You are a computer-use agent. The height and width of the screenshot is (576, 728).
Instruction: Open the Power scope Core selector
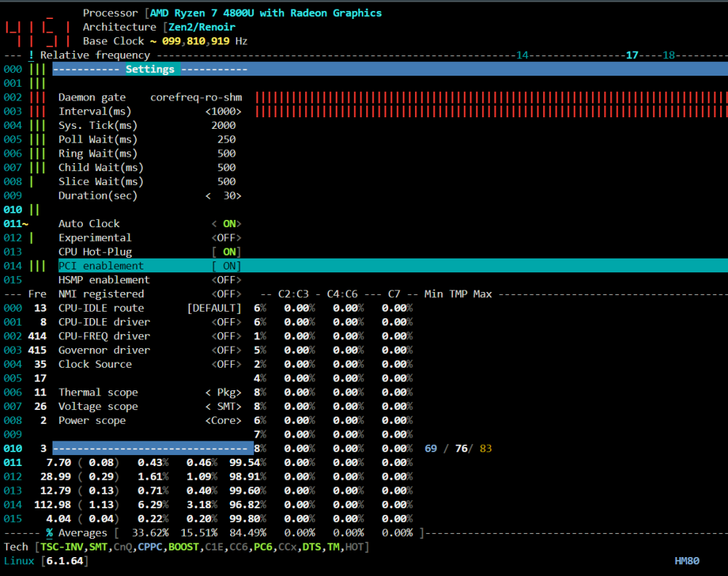223,420
